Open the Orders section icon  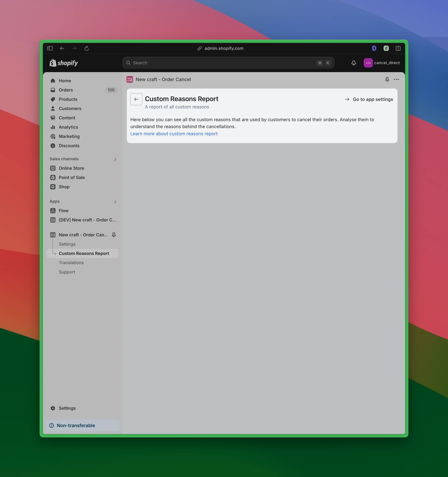pos(53,90)
